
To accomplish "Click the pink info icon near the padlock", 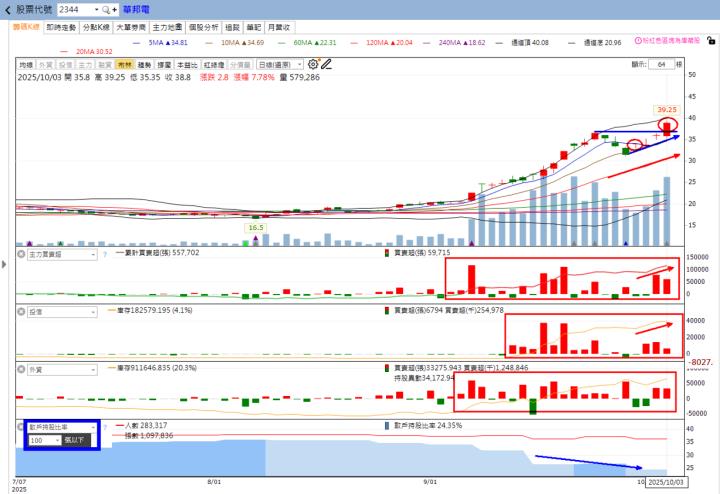I will [637, 41].
